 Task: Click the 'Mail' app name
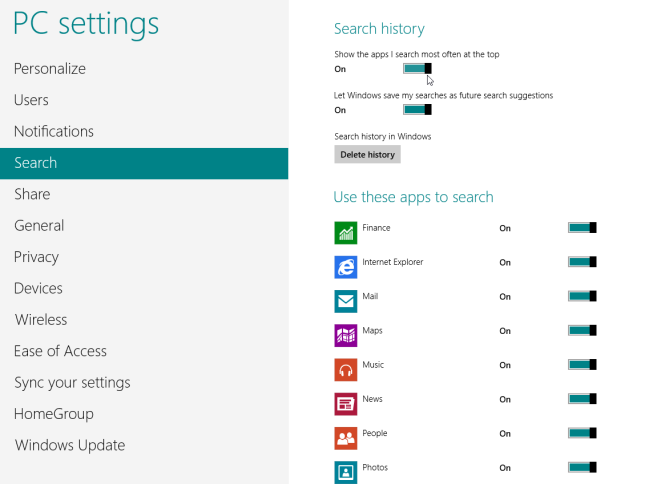[x=370, y=296]
